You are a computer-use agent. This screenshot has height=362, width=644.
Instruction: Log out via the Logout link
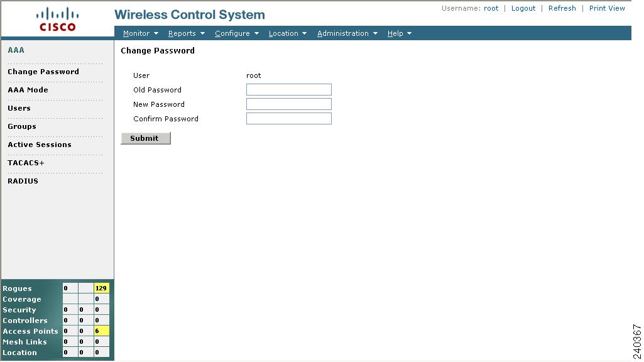coord(523,8)
